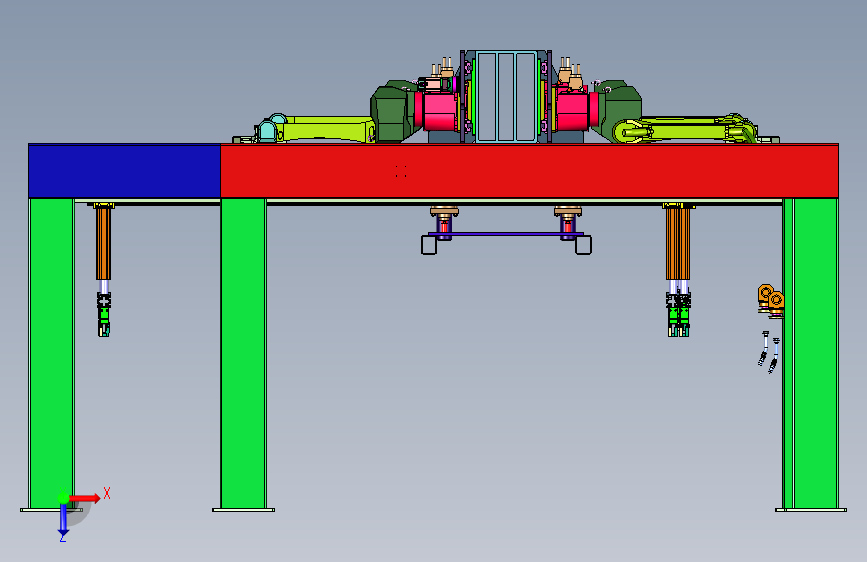Pick the middle green support leg
867x562 pixels.
click(243, 353)
